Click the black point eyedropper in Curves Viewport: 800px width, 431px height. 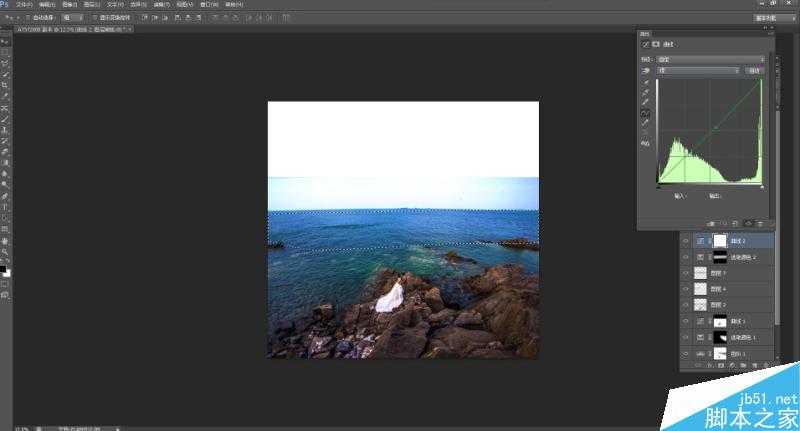[645, 82]
